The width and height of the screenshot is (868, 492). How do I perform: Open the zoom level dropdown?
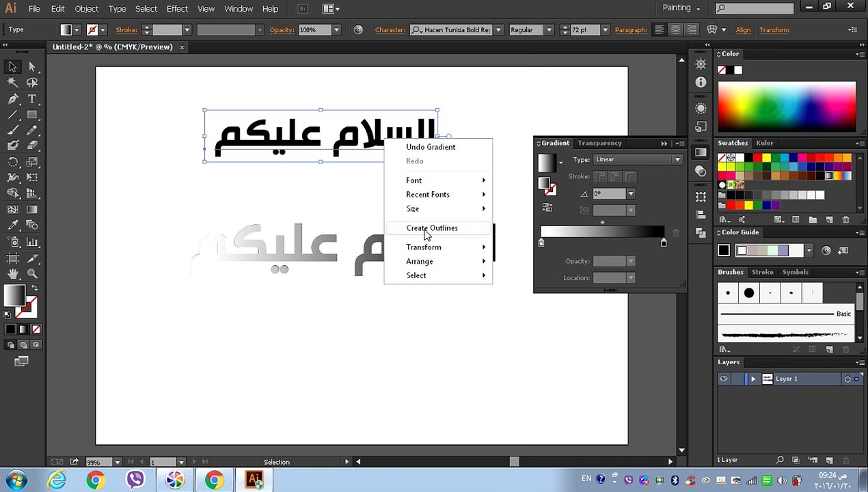(118, 462)
